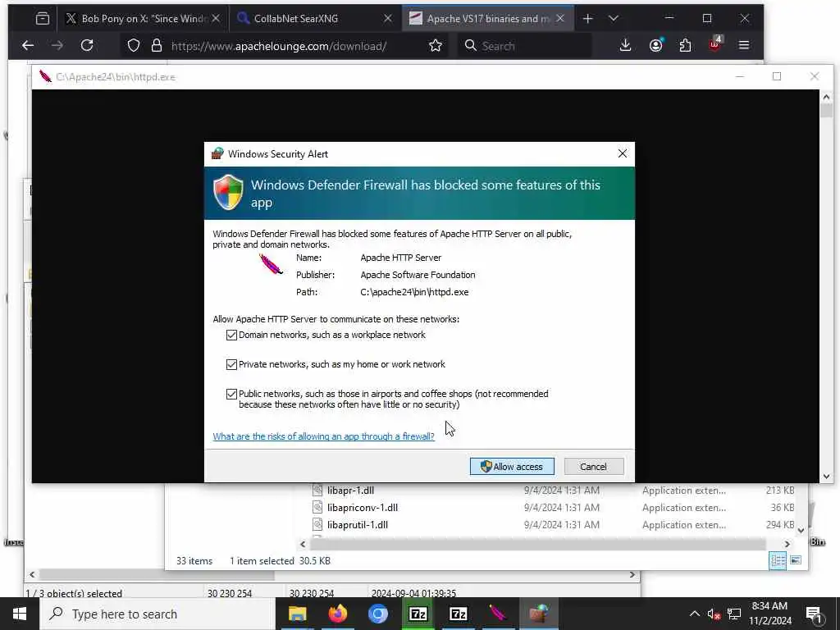
Task: Click muted volume tray icon
Action: click(x=714, y=614)
